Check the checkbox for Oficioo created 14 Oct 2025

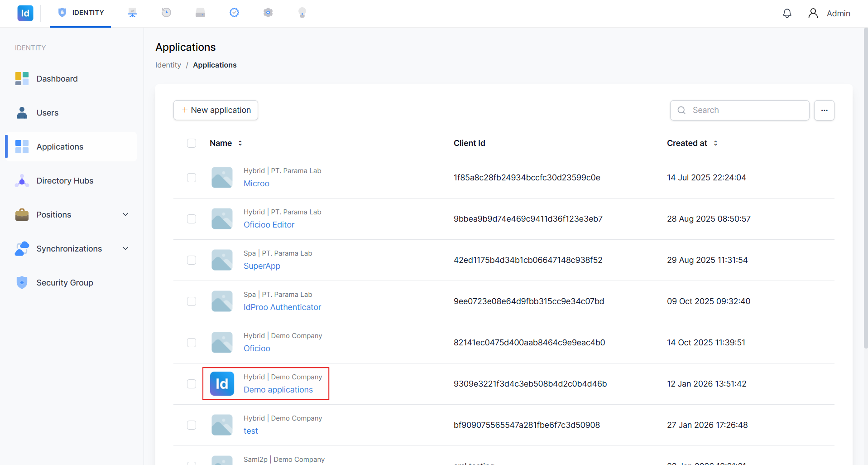192,343
